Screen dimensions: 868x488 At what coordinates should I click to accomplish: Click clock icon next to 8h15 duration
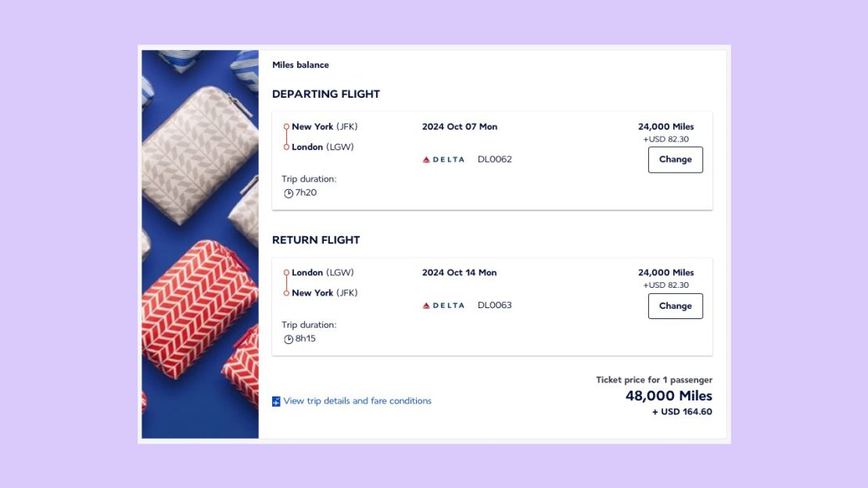(289, 339)
